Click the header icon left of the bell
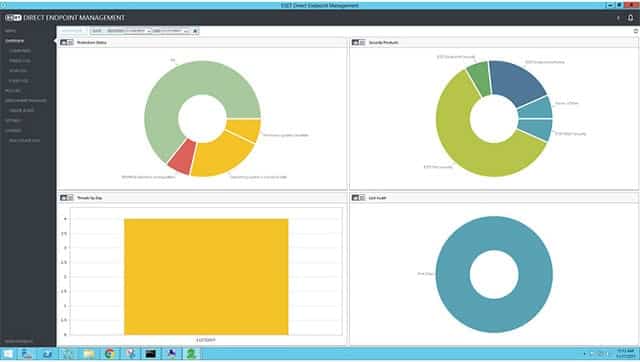The width and height of the screenshot is (640, 362). click(x=618, y=18)
